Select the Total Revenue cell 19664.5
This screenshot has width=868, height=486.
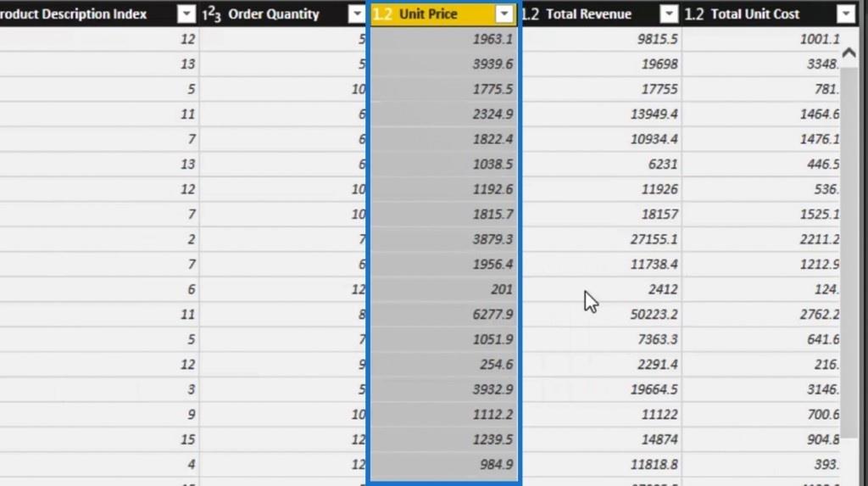[x=602, y=389]
